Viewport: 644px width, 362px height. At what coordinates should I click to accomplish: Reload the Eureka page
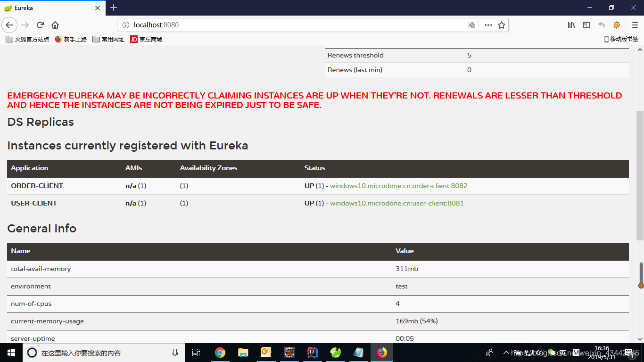coord(40,25)
